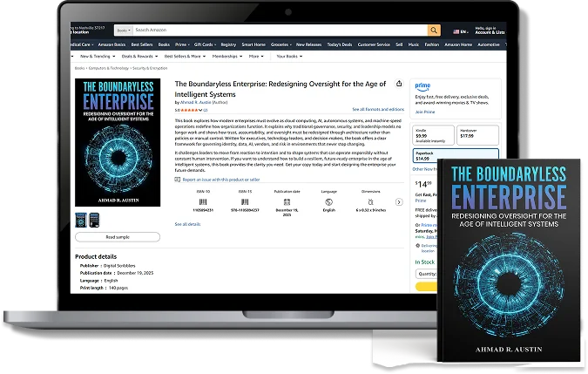588x374 pixels.
Task: Click the share icon beside the title
Action: coord(399,84)
